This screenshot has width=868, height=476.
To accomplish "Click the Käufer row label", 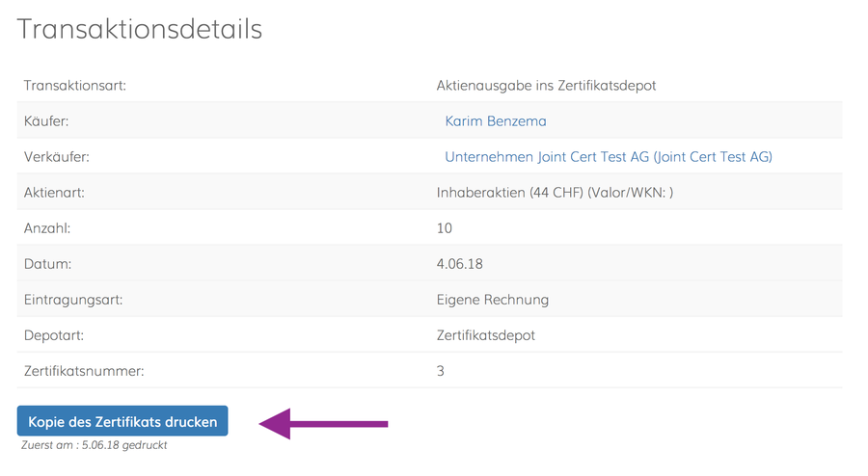I will tap(46, 121).
